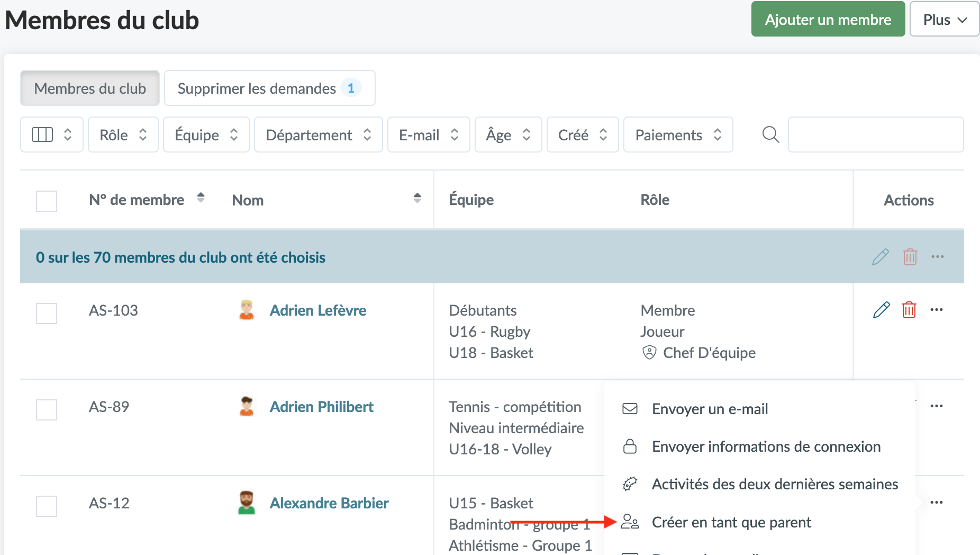Click the red trash icon for Adrien Lefèvre
980x555 pixels.
tap(909, 310)
